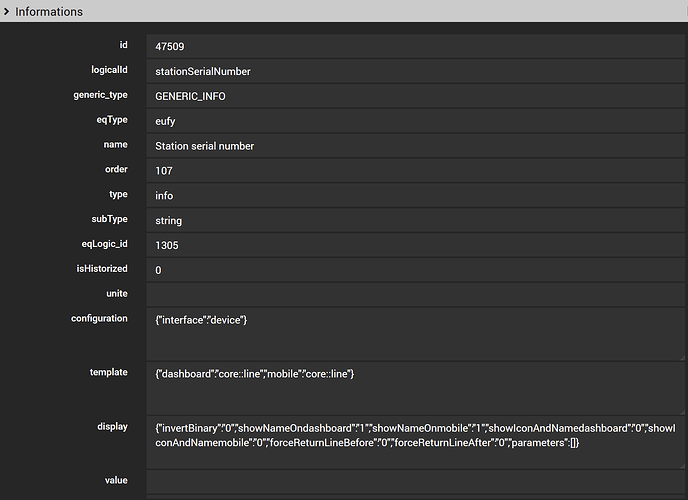Select the id field showing 47509

coord(416,46)
